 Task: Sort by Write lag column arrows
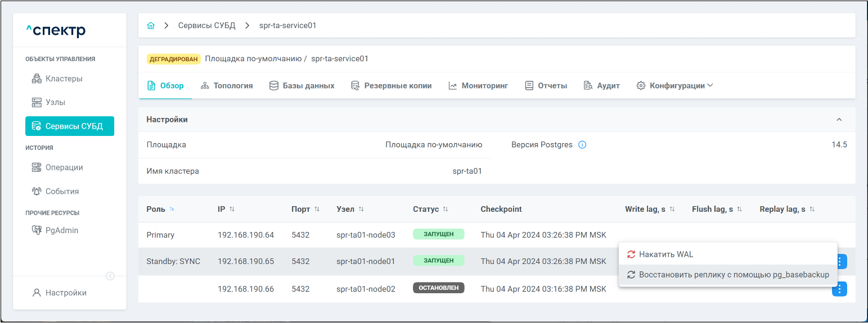[672, 210]
